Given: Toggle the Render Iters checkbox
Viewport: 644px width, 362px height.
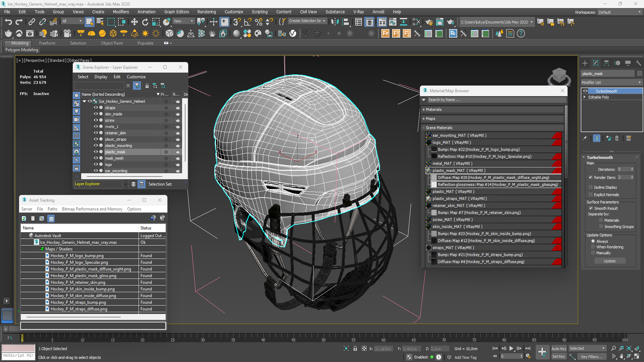Looking at the screenshot, I should point(591,177).
